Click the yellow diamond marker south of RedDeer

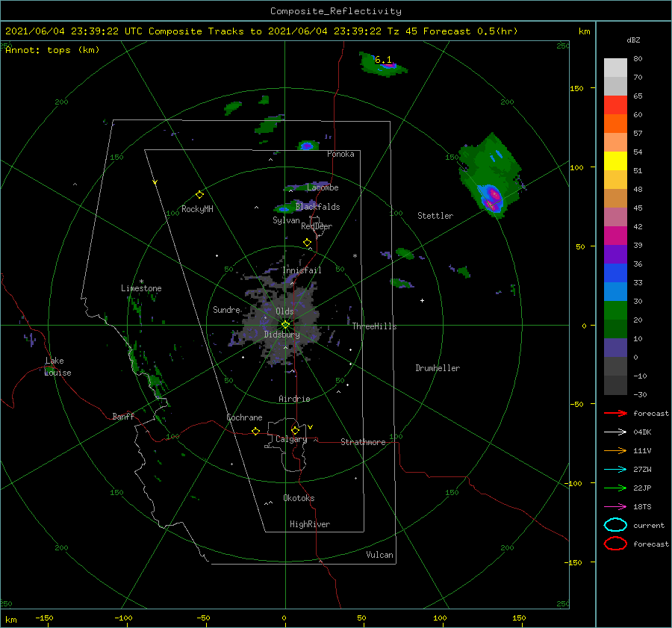[307, 243]
